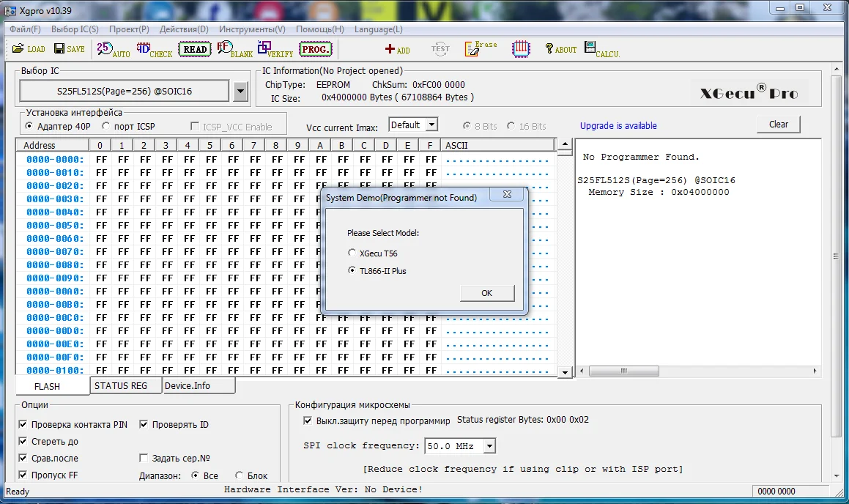Click the Address column header

point(53,145)
